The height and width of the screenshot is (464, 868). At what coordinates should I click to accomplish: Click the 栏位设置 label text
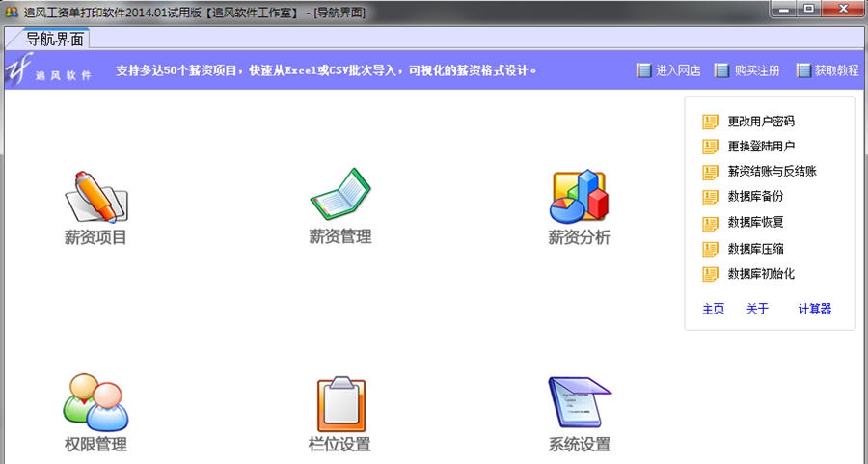339,444
